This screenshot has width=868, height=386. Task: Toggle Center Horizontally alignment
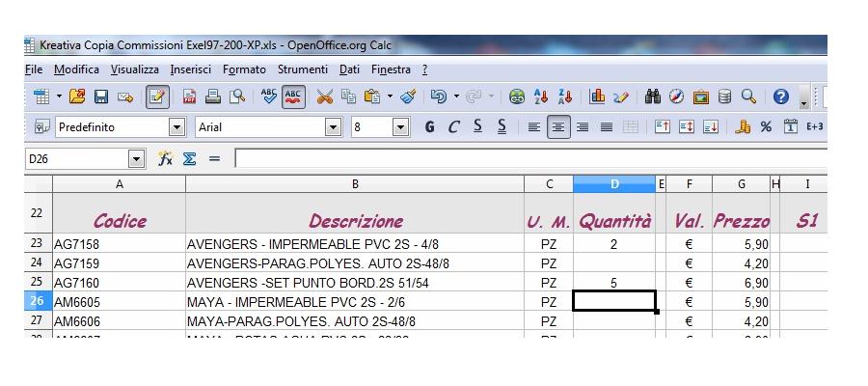[x=558, y=127]
